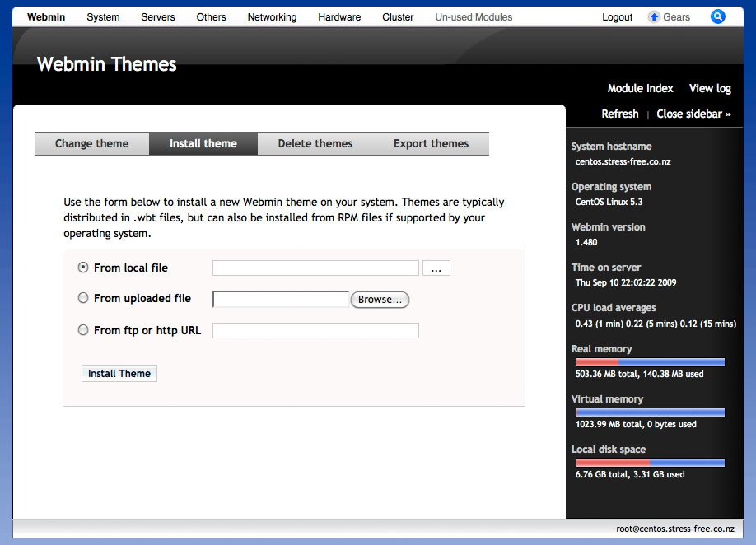
Task: Open the Un-used Modules menu
Action: pyautogui.click(x=474, y=16)
